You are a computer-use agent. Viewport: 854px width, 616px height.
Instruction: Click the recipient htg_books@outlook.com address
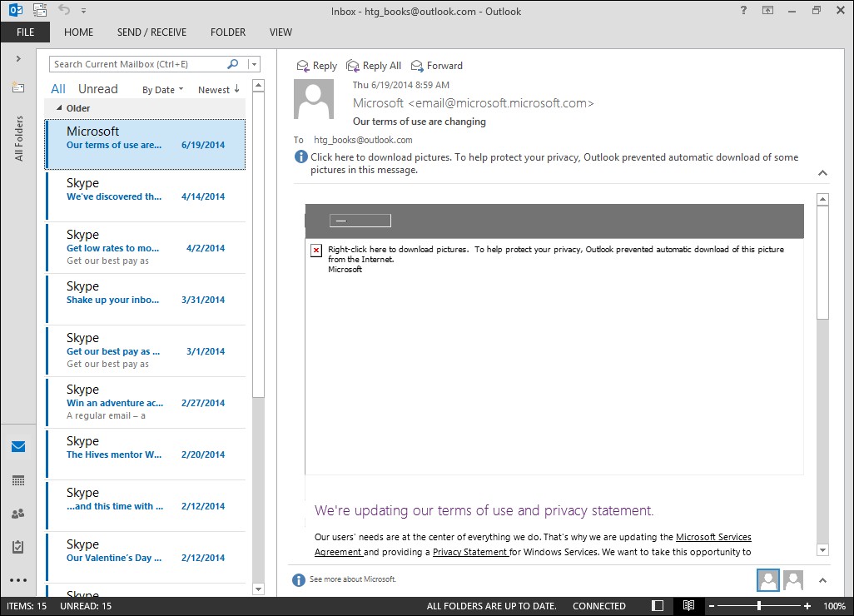[363, 140]
